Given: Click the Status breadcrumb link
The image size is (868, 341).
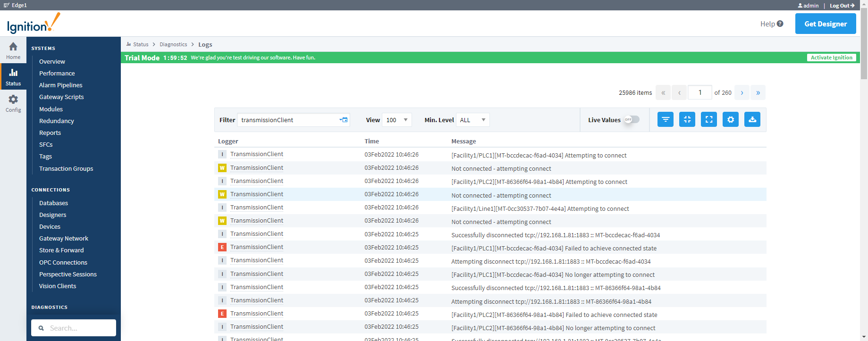Looking at the screenshot, I should pos(141,44).
